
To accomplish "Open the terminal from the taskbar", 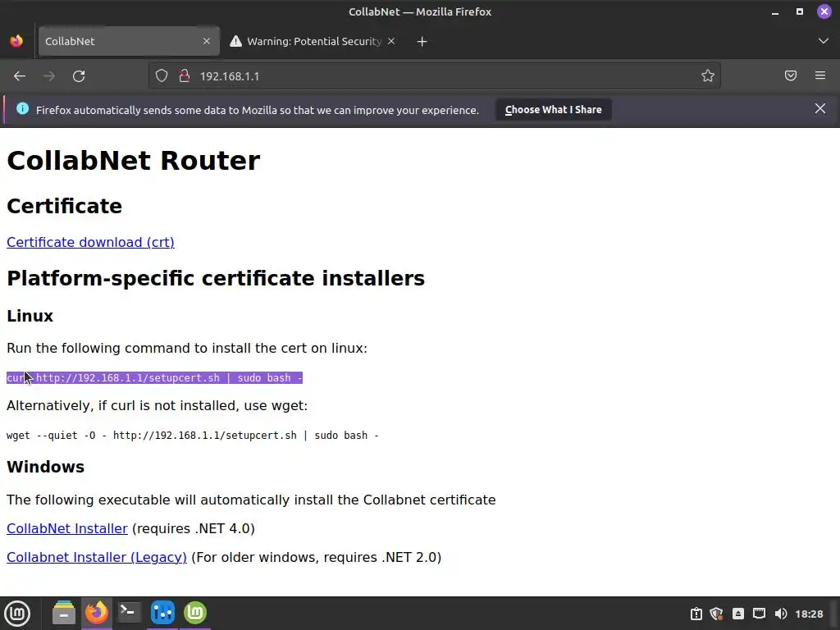I will pos(129,614).
